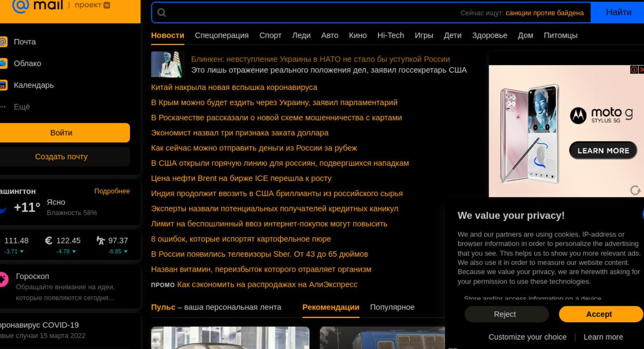
Task: Open the Дом tab
Action: point(526,35)
